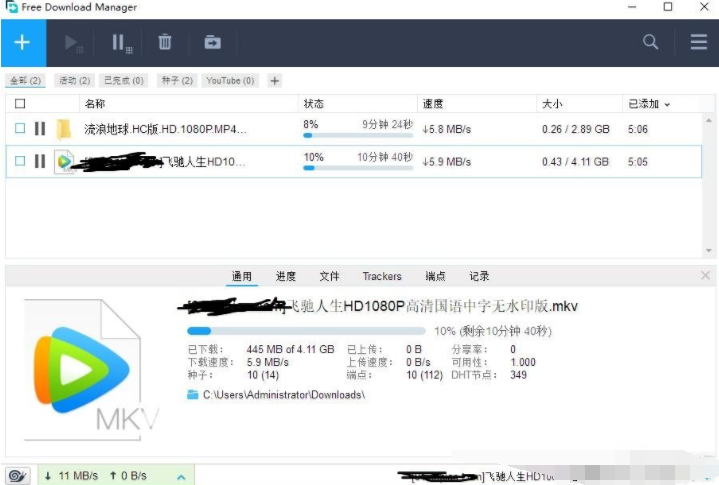Click the ↓5.8 MB/s speed value
719x485 pixels.
tap(447, 129)
